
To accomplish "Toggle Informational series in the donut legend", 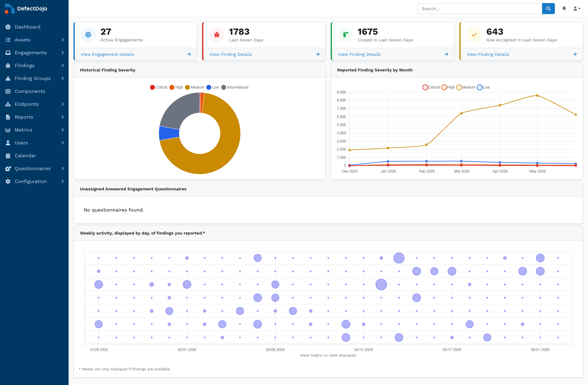I will (x=235, y=87).
